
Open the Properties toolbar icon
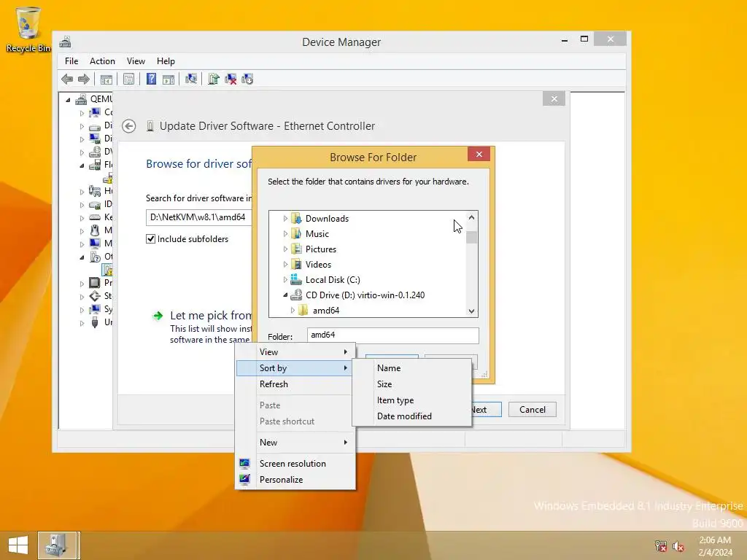pyautogui.click(x=128, y=79)
